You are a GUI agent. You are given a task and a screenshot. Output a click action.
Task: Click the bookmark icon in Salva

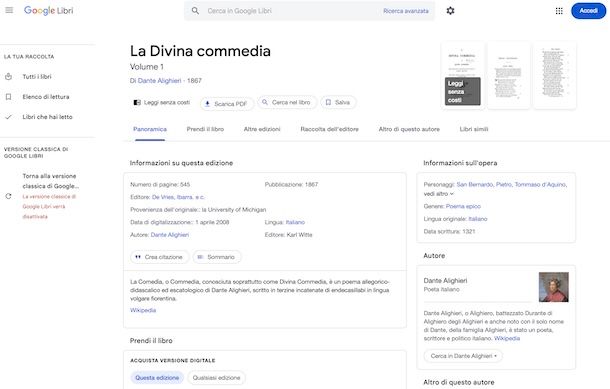tap(328, 102)
